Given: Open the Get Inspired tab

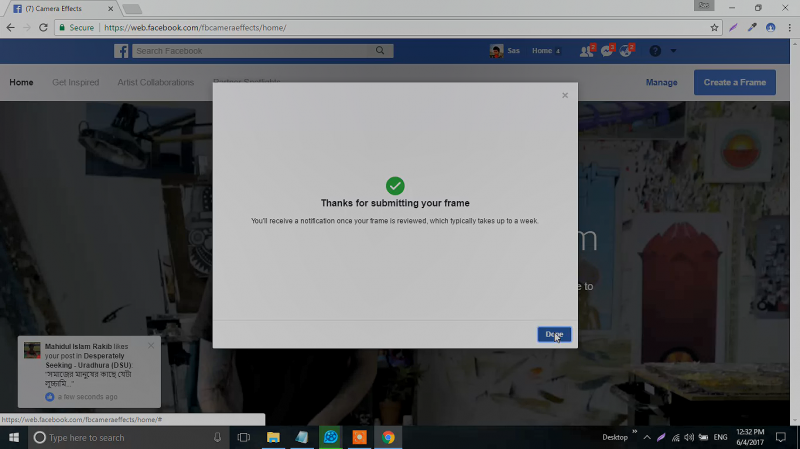Looking at the screenshot, I should coord(76,82).
